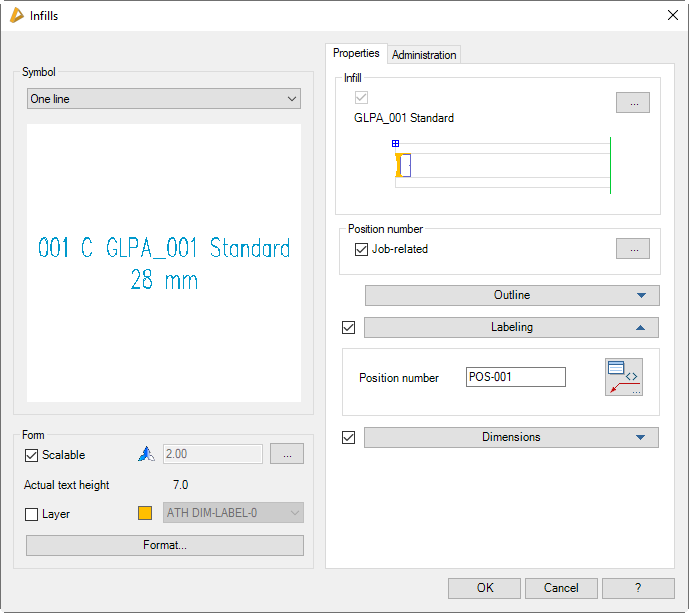The width and height of the screenshot is (689, 613).
Task: Switch to the Administration tab
Action: (424, 55)
